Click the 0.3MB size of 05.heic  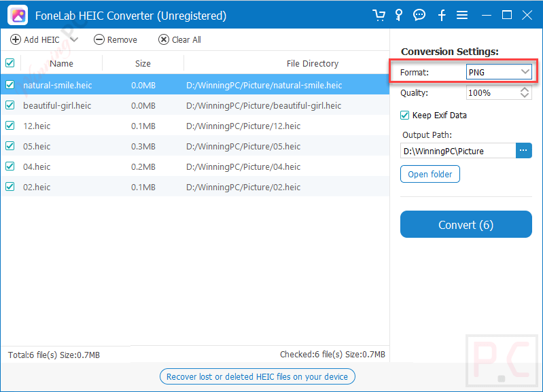tap(143, 147)
